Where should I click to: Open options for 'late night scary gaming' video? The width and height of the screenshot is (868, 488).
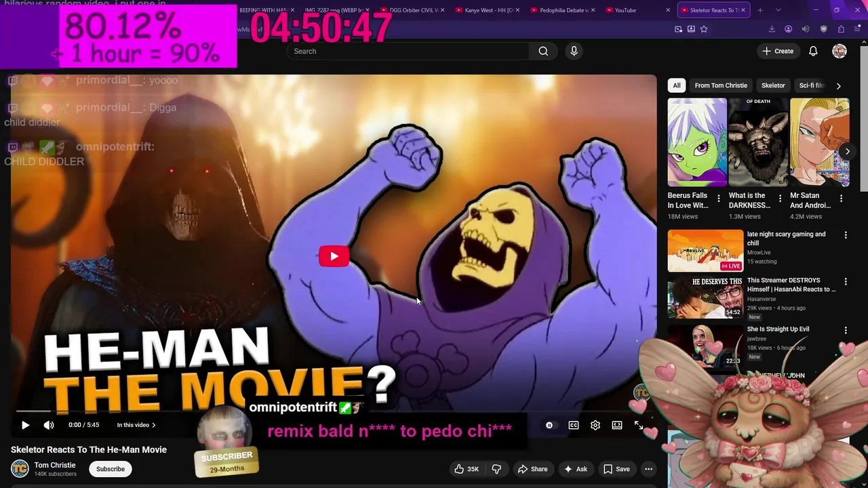845,235
